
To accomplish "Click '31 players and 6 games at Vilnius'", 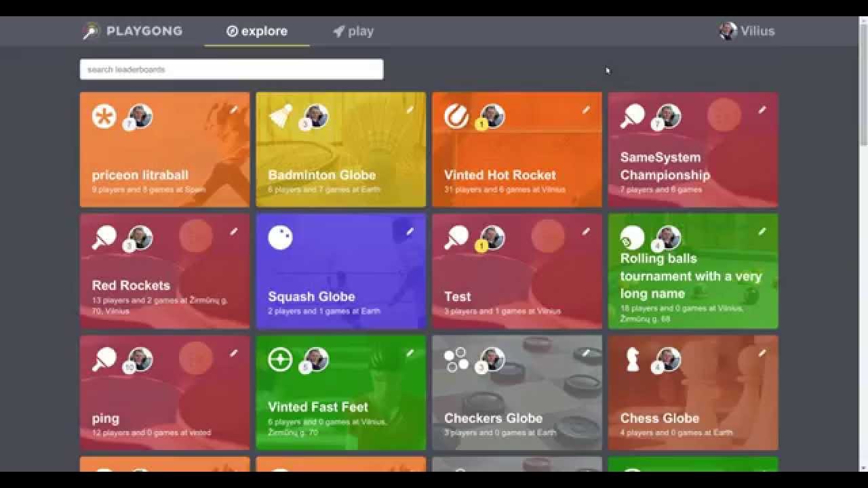I will click(505, 190).
